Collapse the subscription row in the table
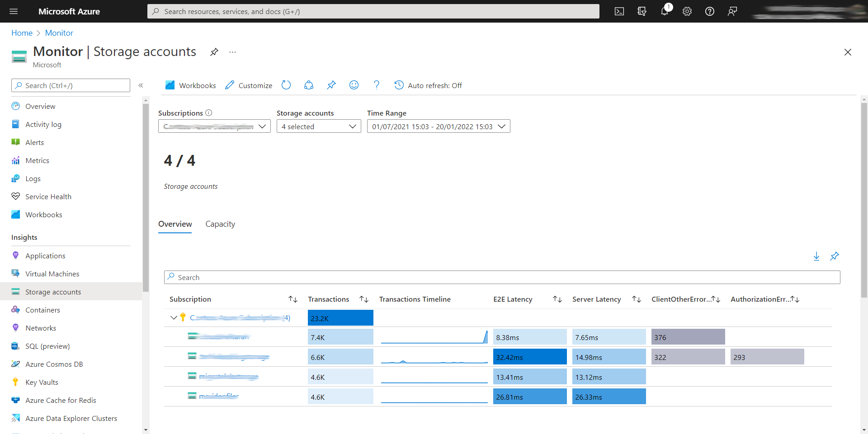 click(x=174, y=317)
